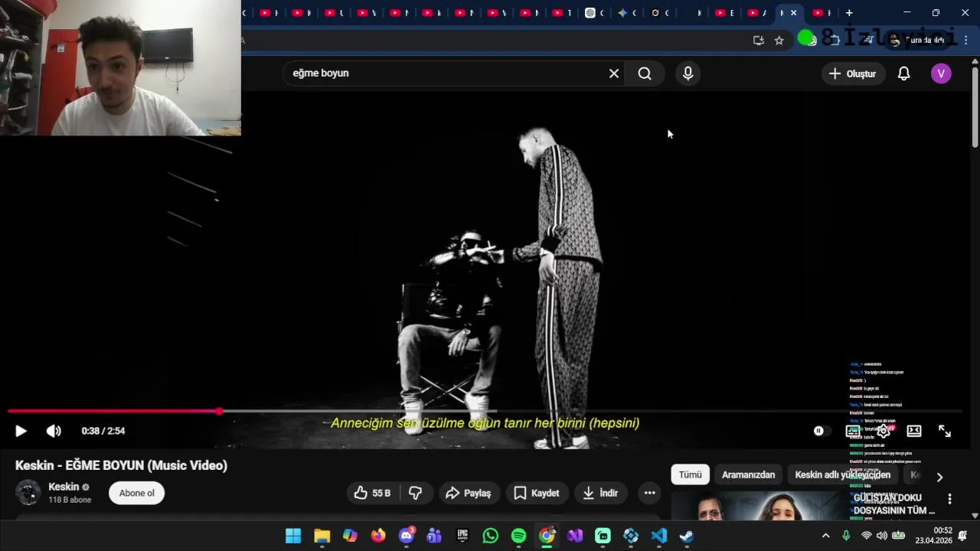
Task: Click the video title 'Keskin - EĞME BOYUN (Music Video)'
Action: coord(121,465)
